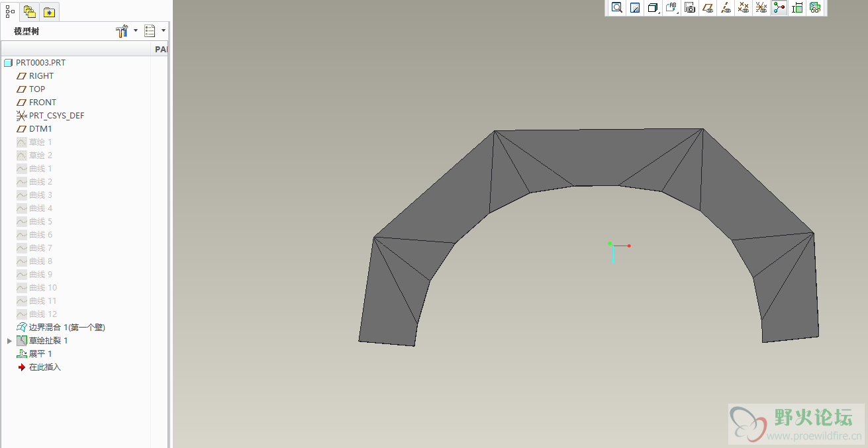Click the PAI column header
The image size is (868, 448).
click(x=161, y=50)
